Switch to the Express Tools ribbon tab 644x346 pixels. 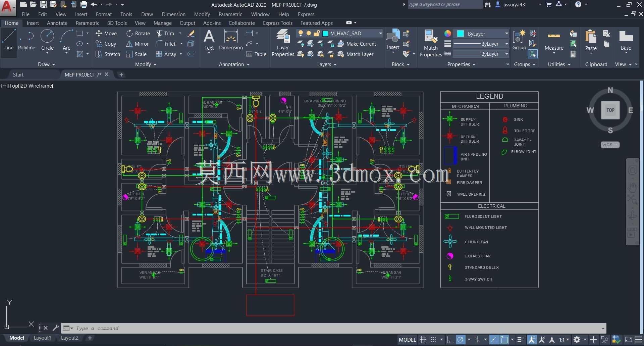[278, 23]
